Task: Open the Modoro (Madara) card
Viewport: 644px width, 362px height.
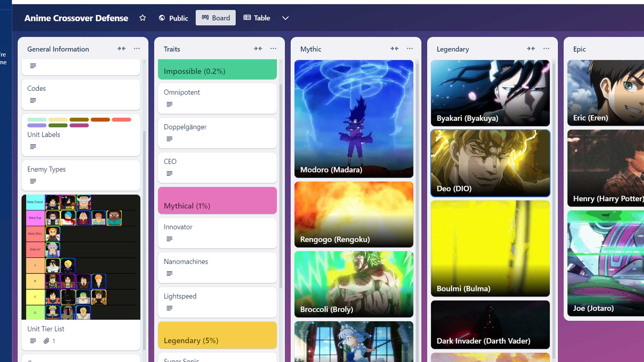Action: [x=354, y=119]
